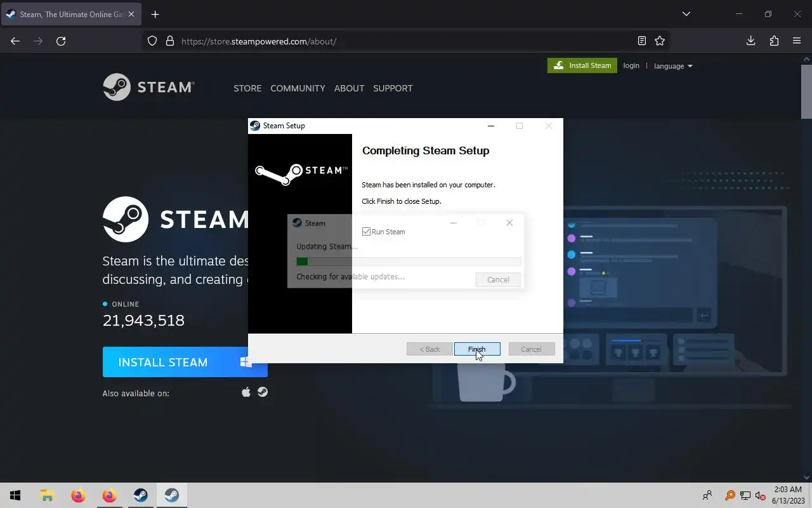Open the Windows Start menu
The height and width of the screenshot is (508, 812).
pos(15,495)
